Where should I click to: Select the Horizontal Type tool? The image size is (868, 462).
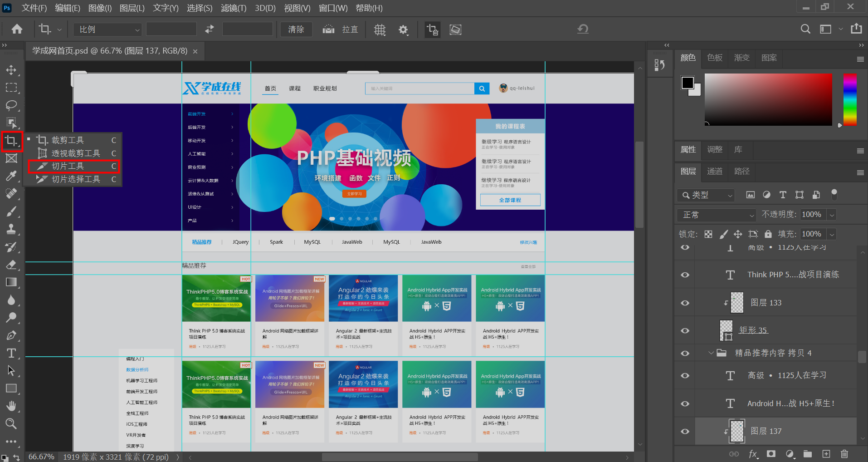click(x=11, y=353)
